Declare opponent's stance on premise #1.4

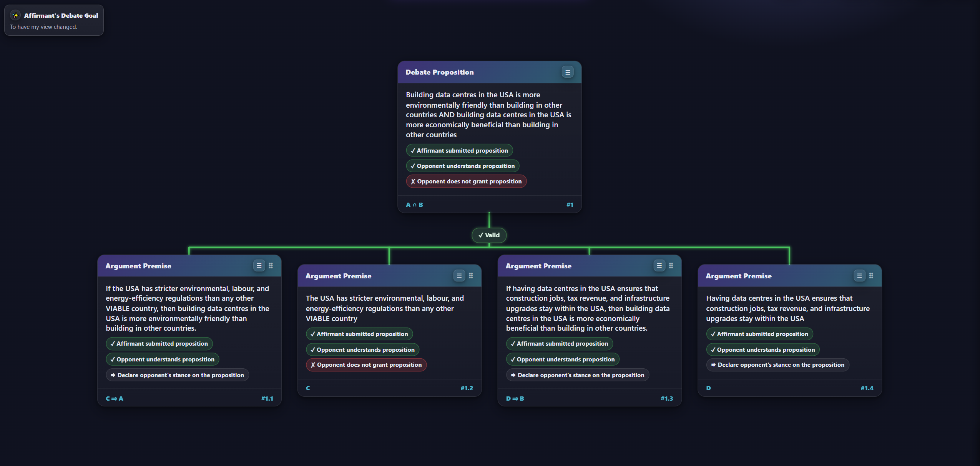777,365
